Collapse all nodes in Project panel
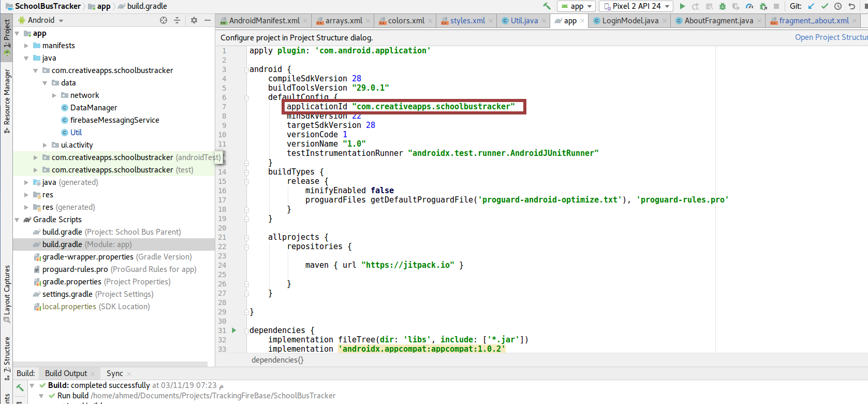Viewport: 868px width, 404px height. [177, 20]
